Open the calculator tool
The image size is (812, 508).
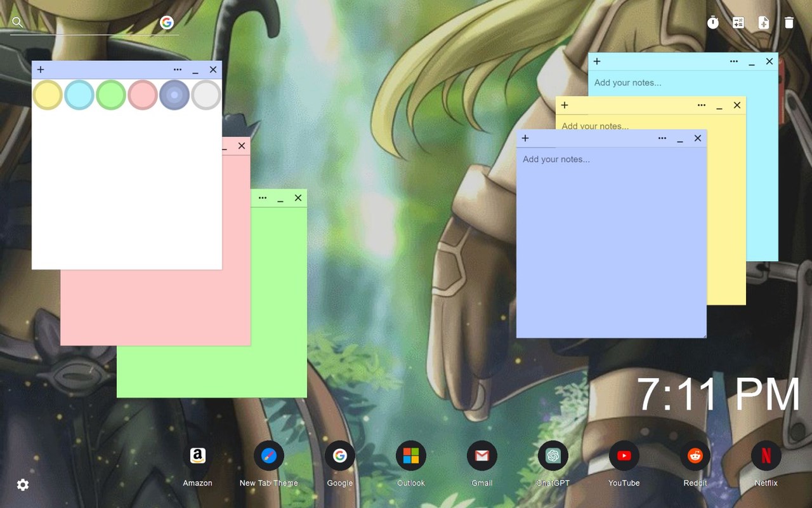click(738, 23)
